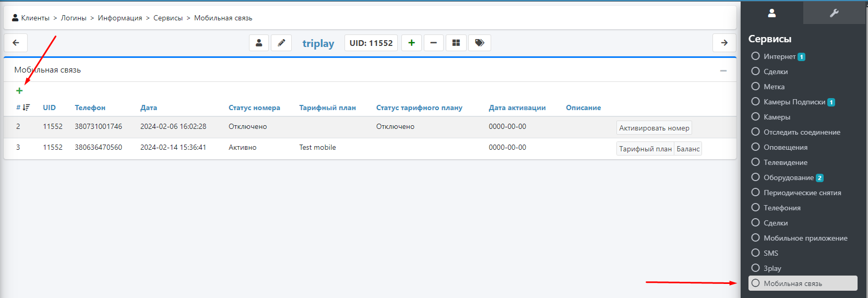Open 3play in the services sidebar
The height and width of the screenshot is (298, 868).
tap(804, 268)
